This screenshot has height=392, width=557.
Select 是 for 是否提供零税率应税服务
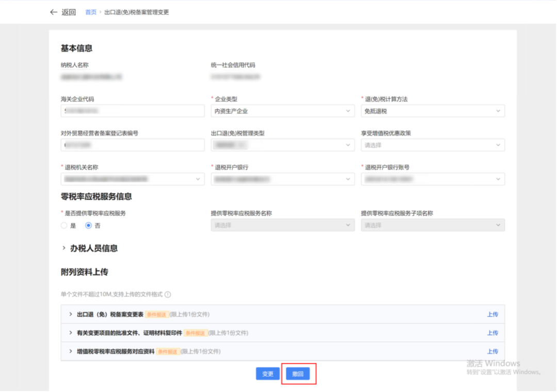(64, 226)
